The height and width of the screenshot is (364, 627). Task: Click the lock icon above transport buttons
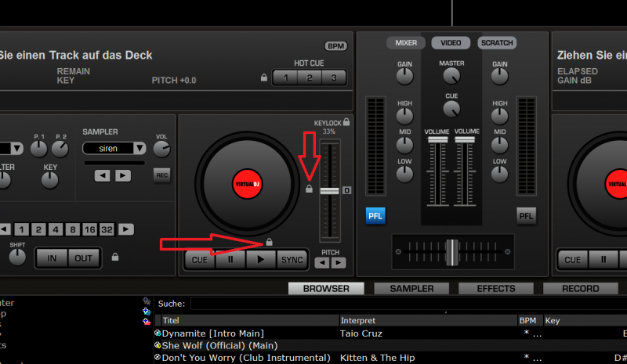click(x=270, y=243)
